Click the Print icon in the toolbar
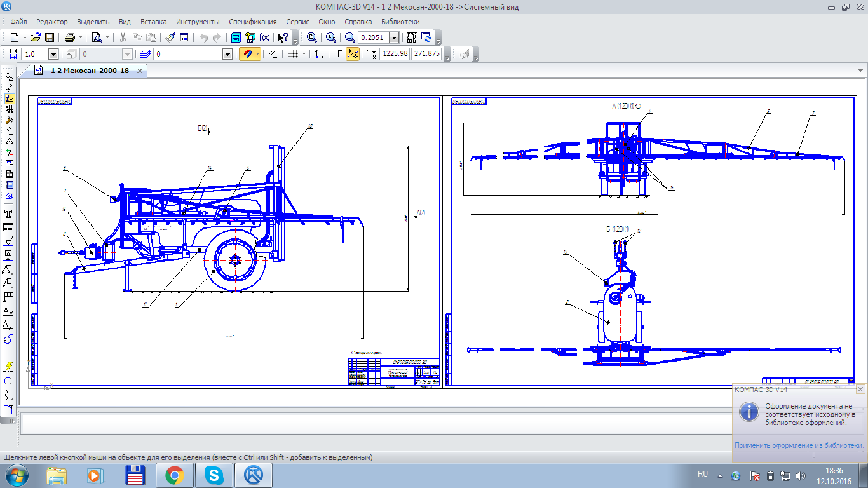 pos(70,37)
